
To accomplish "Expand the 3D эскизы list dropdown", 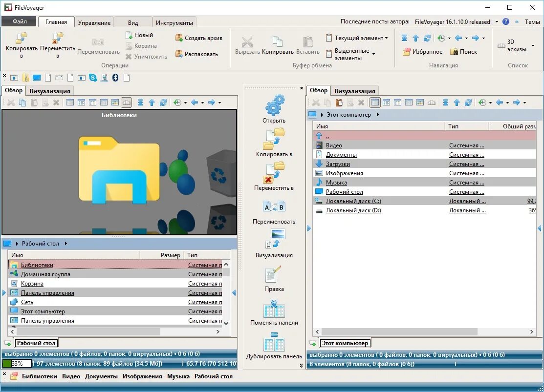I will 533,46.
